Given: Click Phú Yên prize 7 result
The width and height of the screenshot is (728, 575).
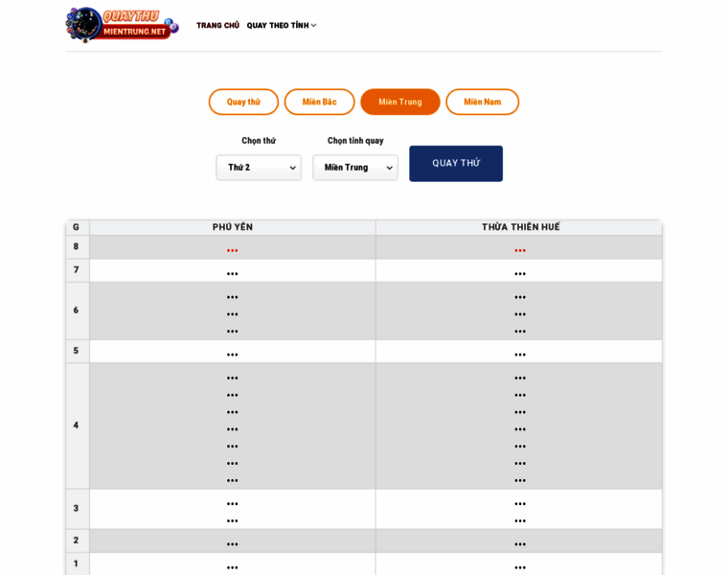Looking at the screenshot, I should (x=232, y=273).
